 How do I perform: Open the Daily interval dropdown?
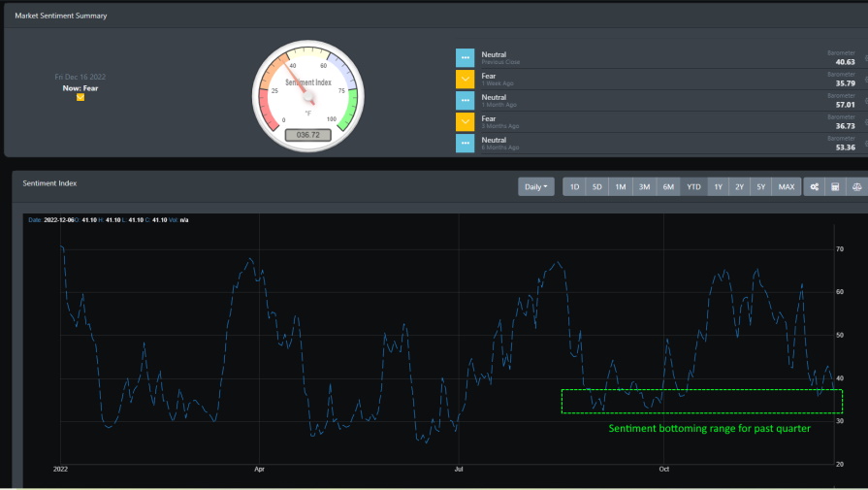pyautogui.click(x=536, y=187)
